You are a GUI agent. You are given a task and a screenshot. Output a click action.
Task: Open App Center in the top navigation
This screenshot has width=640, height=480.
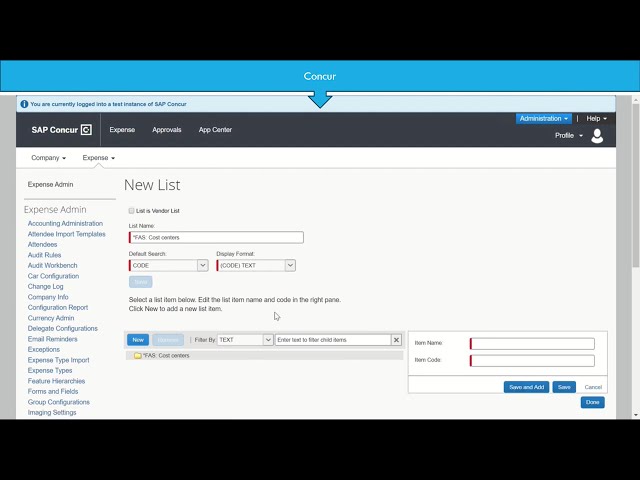pyautogui.click(x=215, y=129)
